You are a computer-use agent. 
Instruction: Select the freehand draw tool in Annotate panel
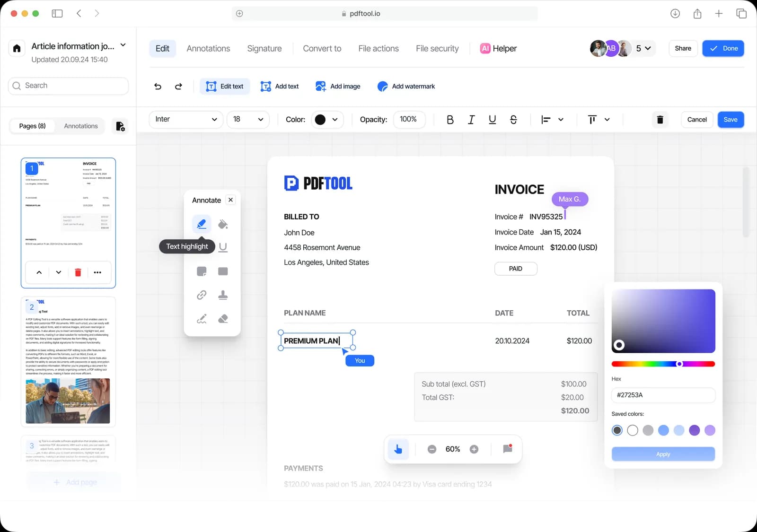pos(202,319)
